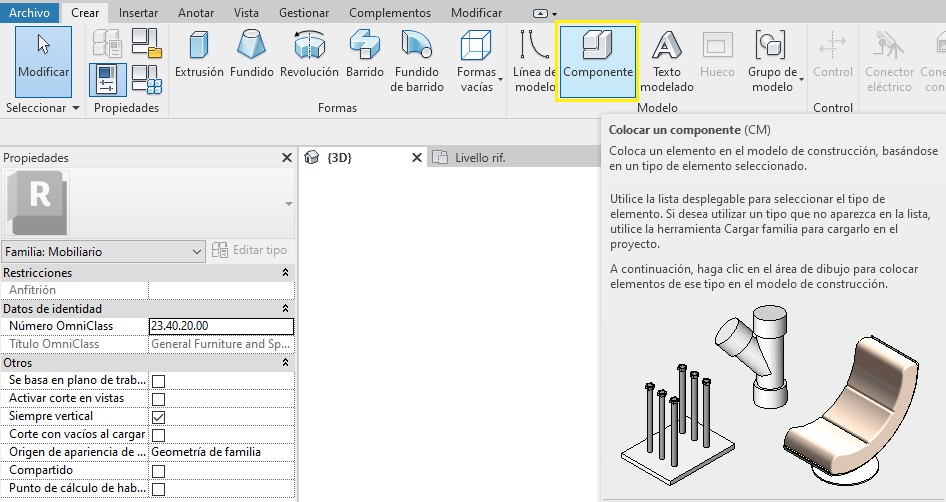Choose the Revolución tool
Image resolution: width=946 pixels, height=502 pixels.
click(x=309, y=56)
